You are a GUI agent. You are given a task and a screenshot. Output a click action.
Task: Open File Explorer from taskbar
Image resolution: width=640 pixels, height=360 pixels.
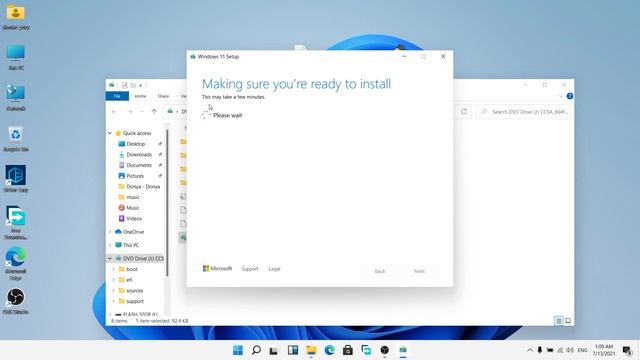[311, 350]
